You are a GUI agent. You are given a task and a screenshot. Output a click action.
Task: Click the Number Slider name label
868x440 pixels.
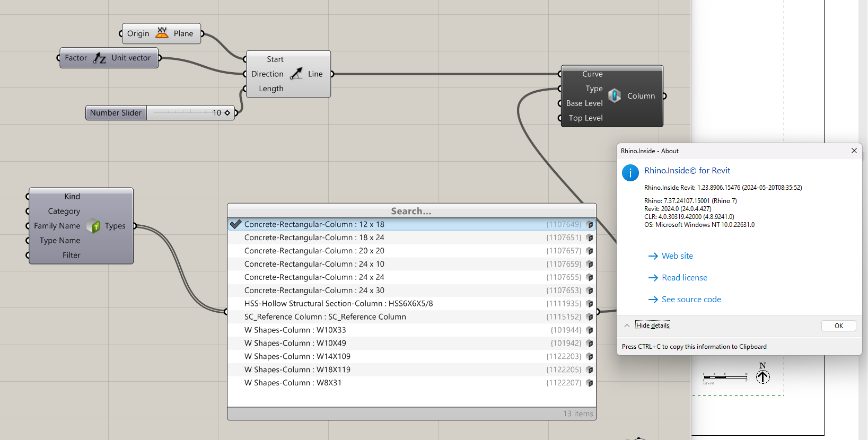[116, 113]
